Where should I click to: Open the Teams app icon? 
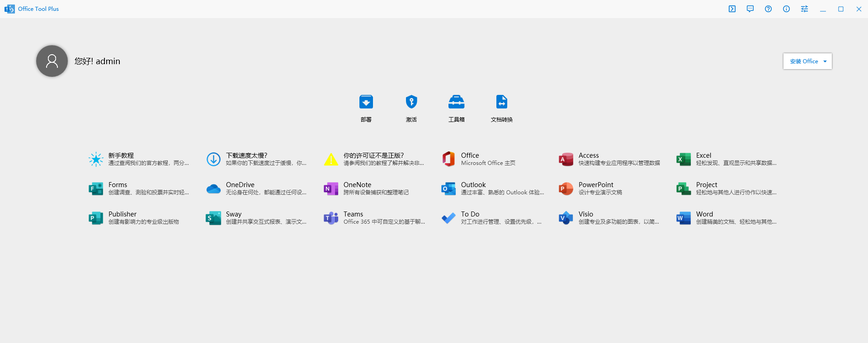tap(331, 218)
